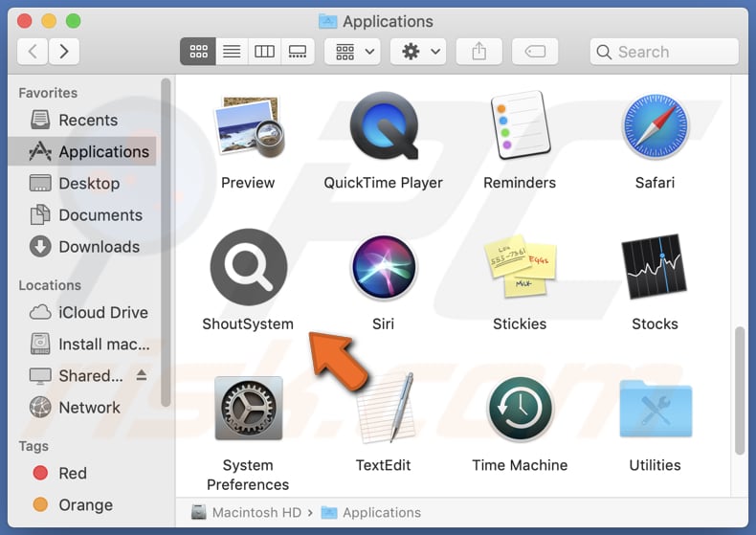Click the Time Machine name label

tap(520, 465)
